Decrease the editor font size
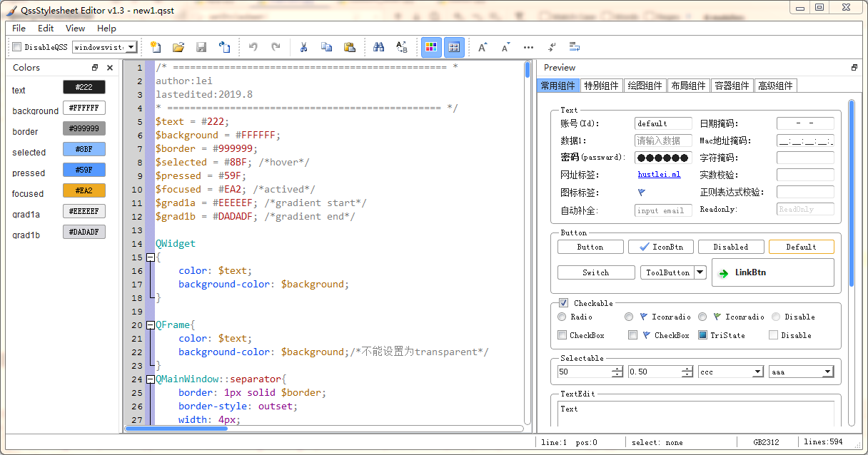This screenshot has height=455, width=868. pos(505,47)
